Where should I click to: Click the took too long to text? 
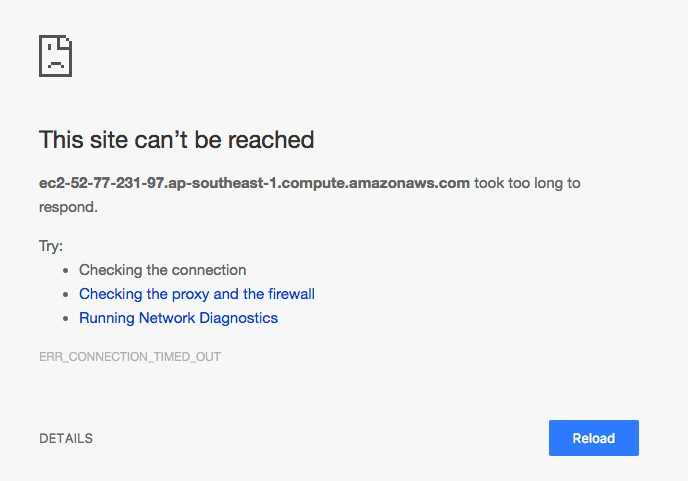point(527,183)
